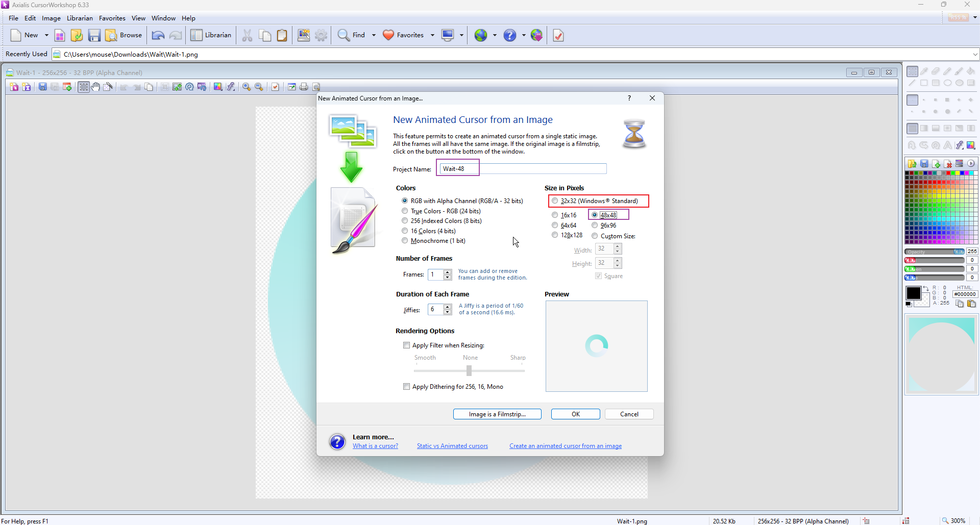Click the Favorites heart icon

[x=389, y=35]
